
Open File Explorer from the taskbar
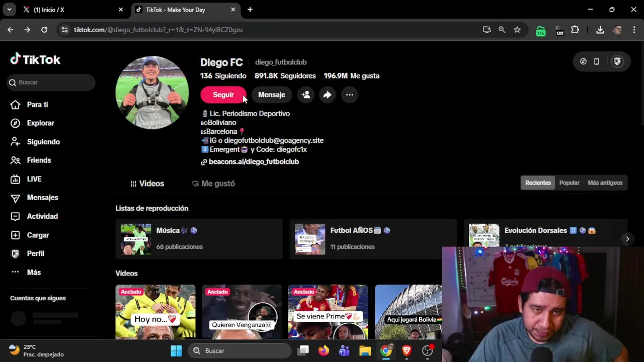click(365, 350)
